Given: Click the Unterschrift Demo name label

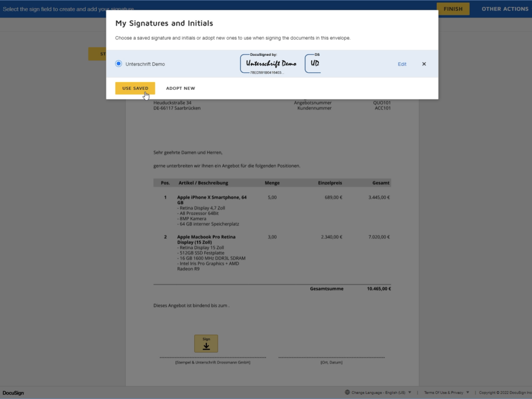Looking at the screenshot, I should 145,64.
